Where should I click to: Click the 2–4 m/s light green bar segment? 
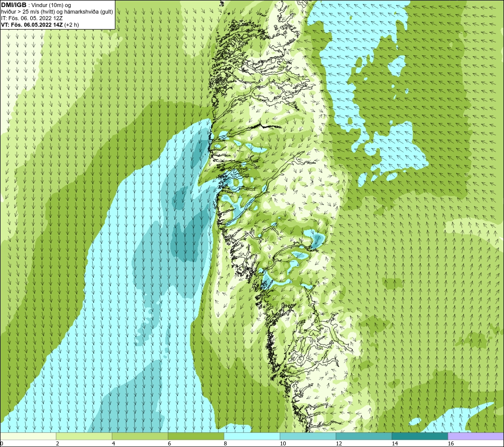tap(84, 436)
